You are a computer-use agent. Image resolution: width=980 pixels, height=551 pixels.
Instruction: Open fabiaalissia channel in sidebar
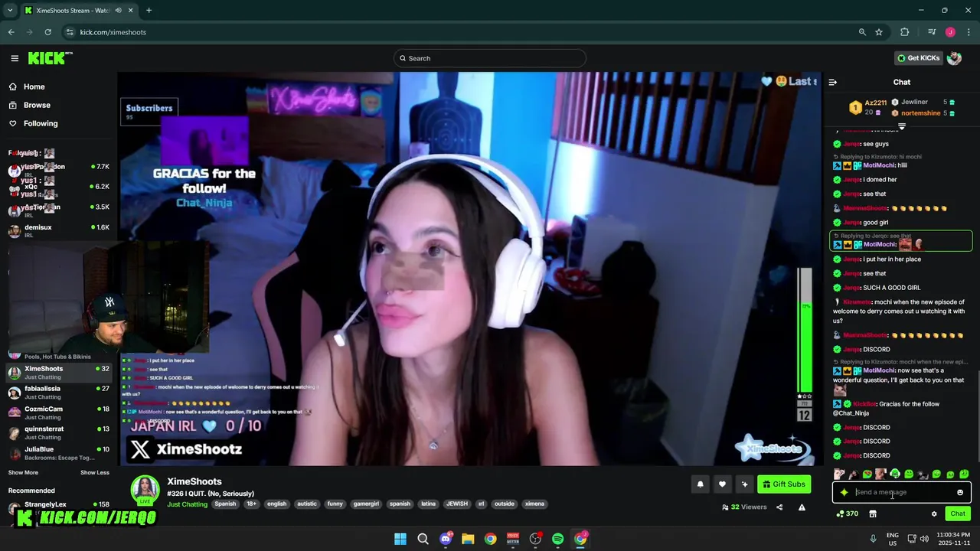(x=58, y=392)
